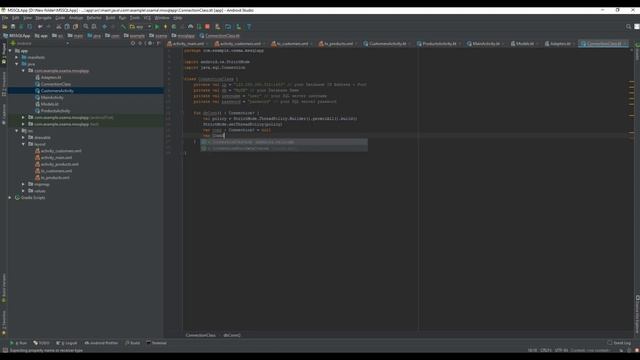
Task: Switch to the Adapters.kt editor tab
Action: coord(560,44)
